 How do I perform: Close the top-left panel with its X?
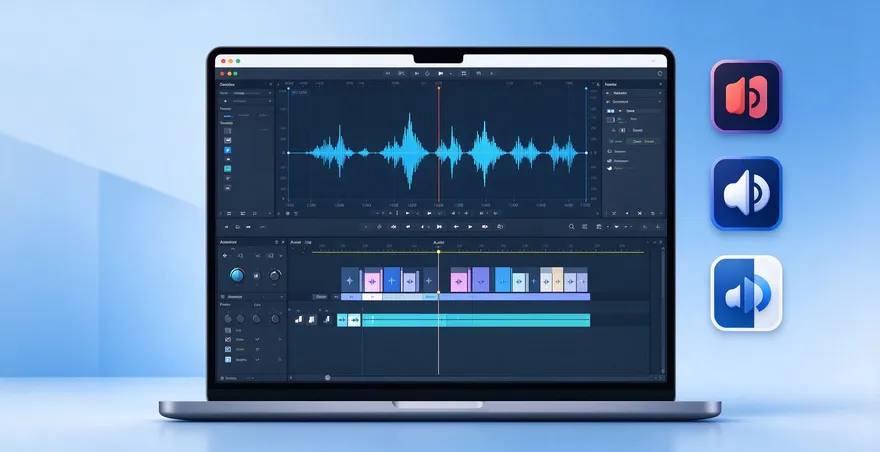271,84
